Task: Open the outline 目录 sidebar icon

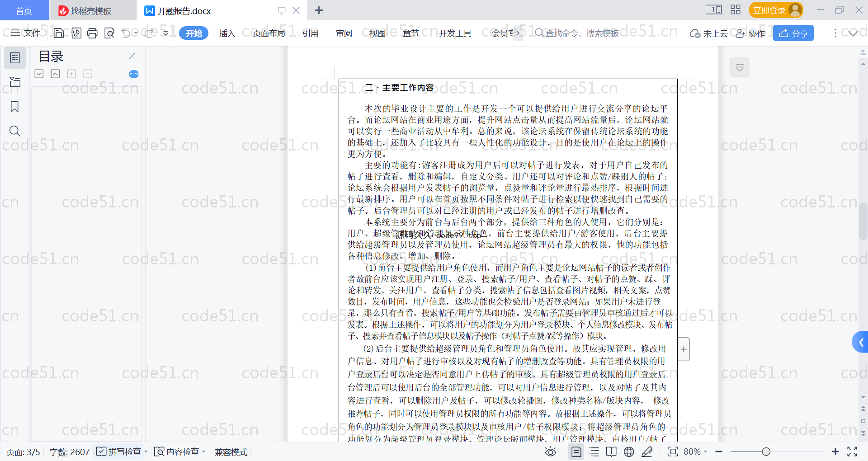Action: pos(15,58)
